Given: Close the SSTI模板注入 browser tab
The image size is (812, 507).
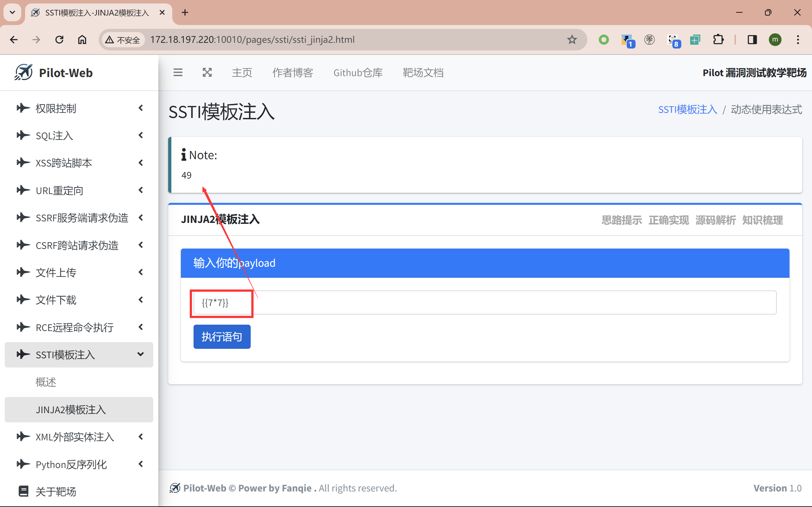Looking at the screenshot, I should coord(162,12).
